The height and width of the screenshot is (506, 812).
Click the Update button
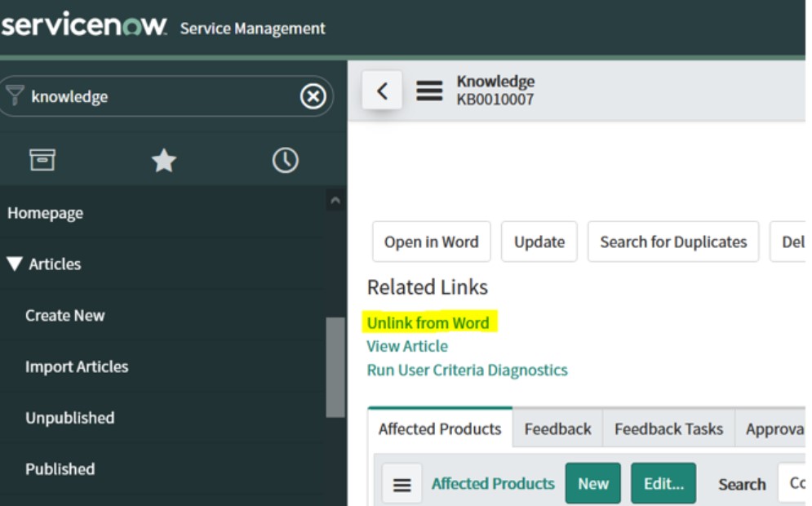pyautogui.click(x=539, y=242)
